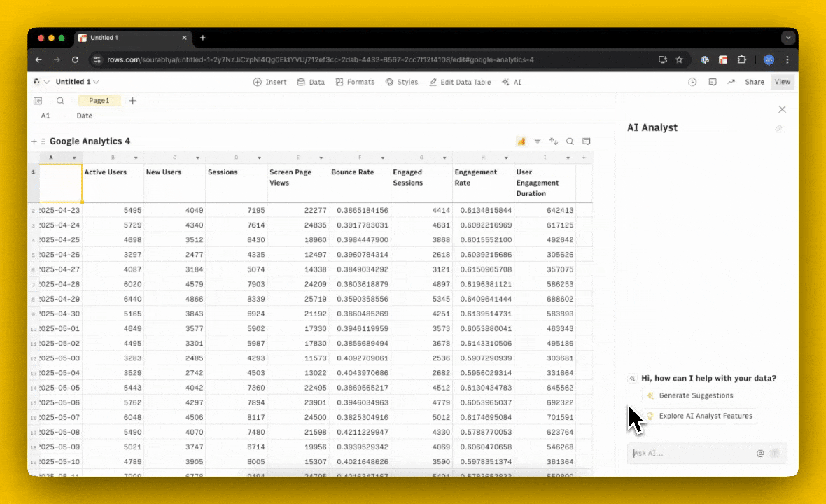Open a new browser tab
Screen dimensions: 826x504
click(203, 38)
